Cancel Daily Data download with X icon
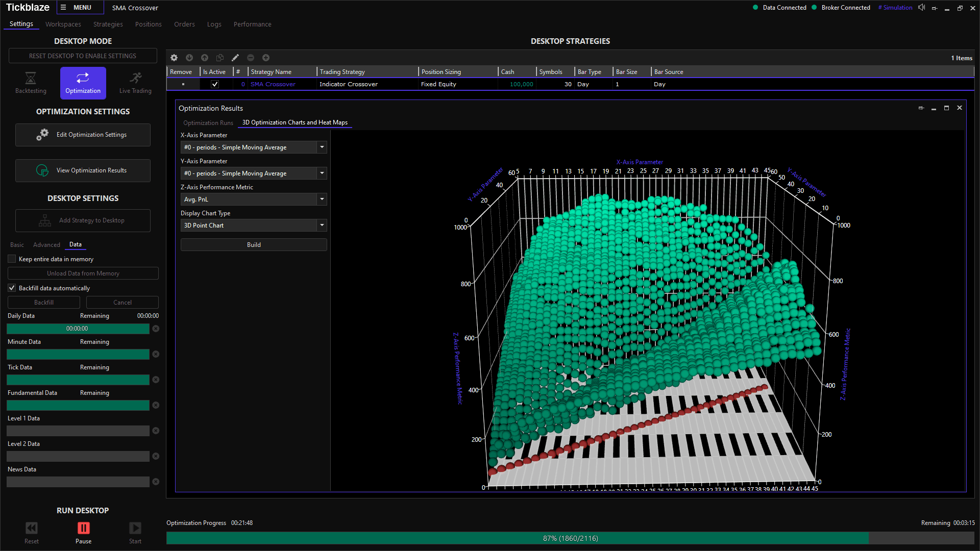Viewport: 980px width, 551px height. pos(156,329)
